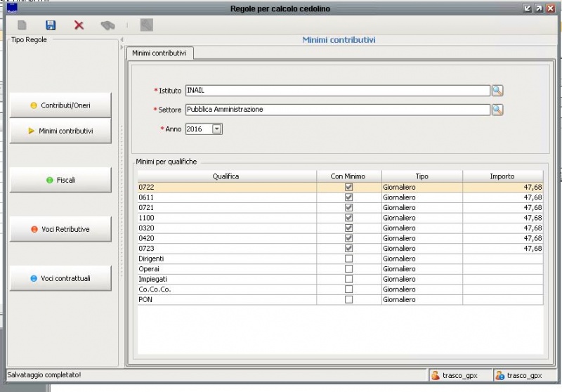The height and width of the screenshot is (392, 562).
Task: Click the new document toolbar icon
Action: [22, 25]
